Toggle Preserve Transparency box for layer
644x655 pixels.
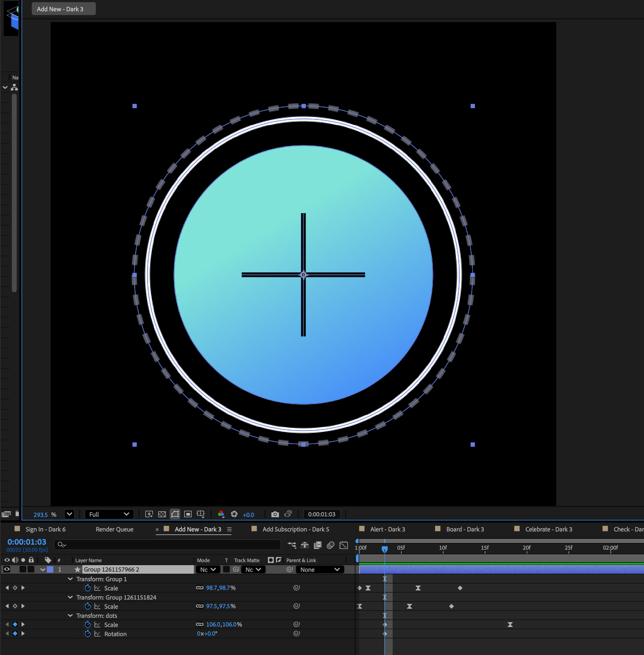coord(226,569)
